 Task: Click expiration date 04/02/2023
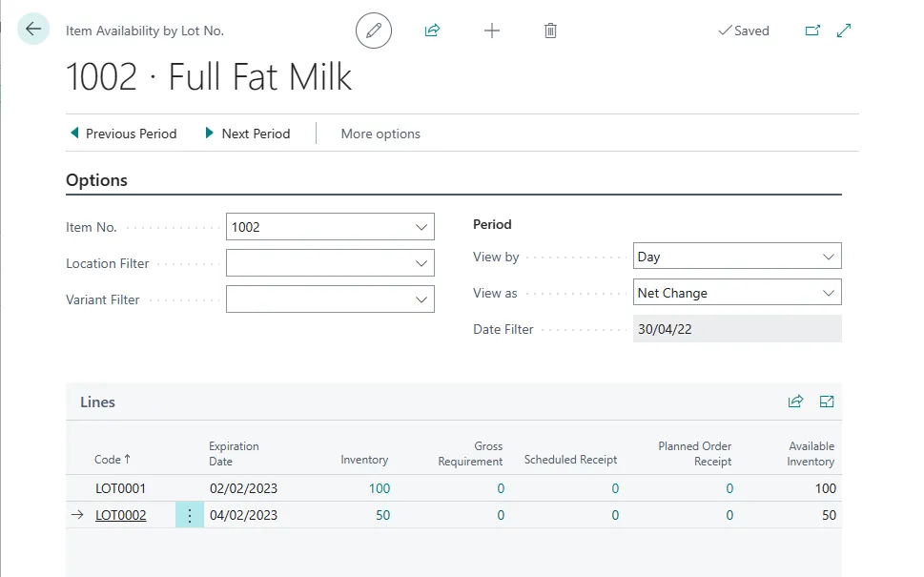(243, 515)
